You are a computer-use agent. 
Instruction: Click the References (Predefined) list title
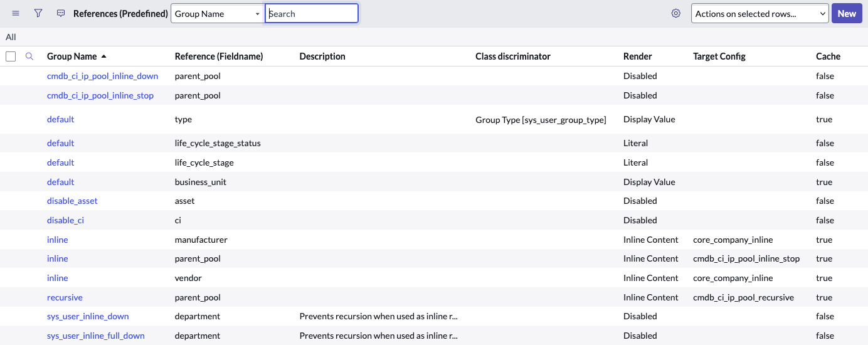pyautogui.click(x=120, y=14)
